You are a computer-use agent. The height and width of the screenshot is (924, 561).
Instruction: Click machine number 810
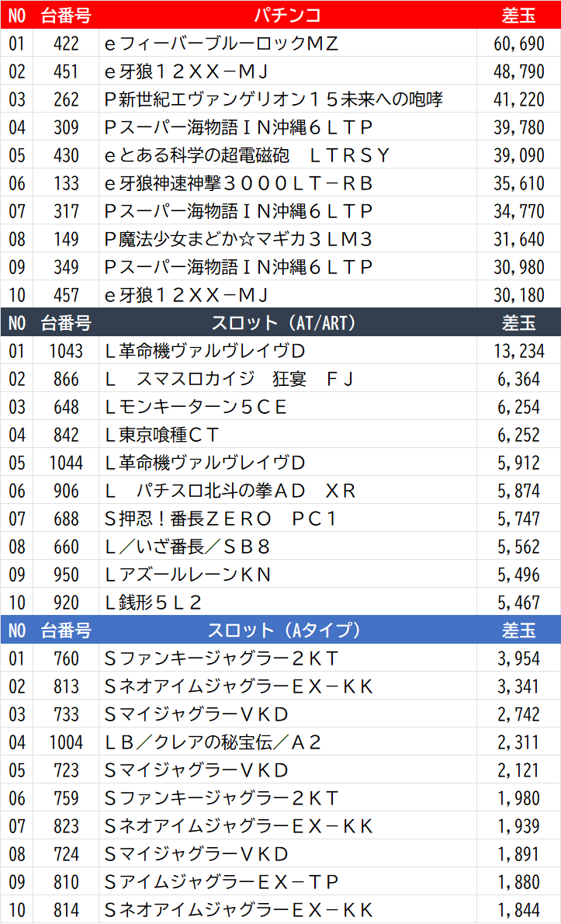click(x=66, y=883)
